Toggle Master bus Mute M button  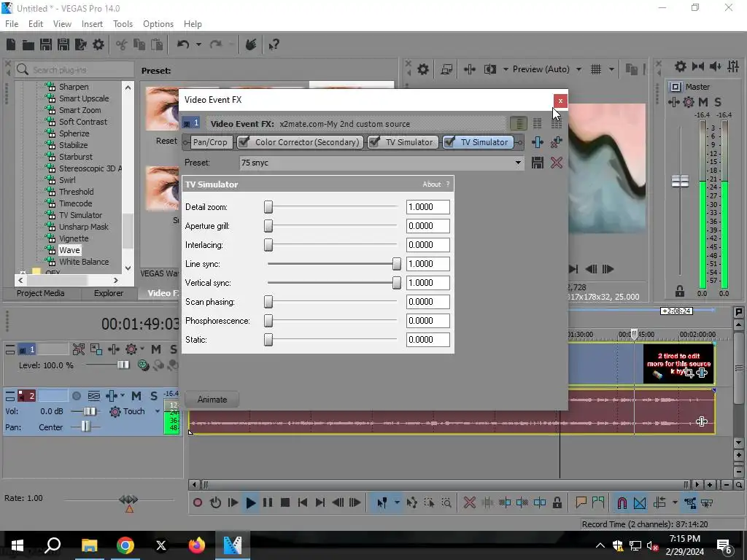[x=703, y=102]
